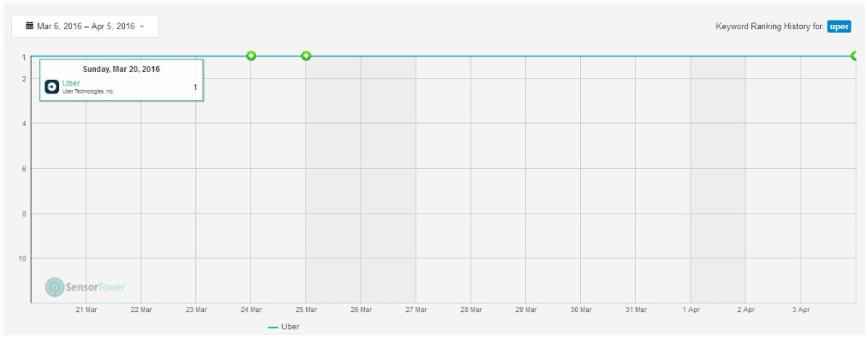Click the calendar icon in date selector
This screenshot has height=337, width=868.
click(x=29, y=26)
